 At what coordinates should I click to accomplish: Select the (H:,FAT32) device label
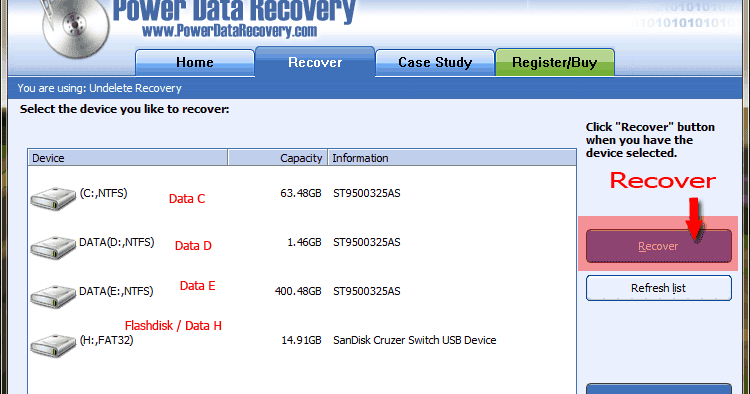106,340
